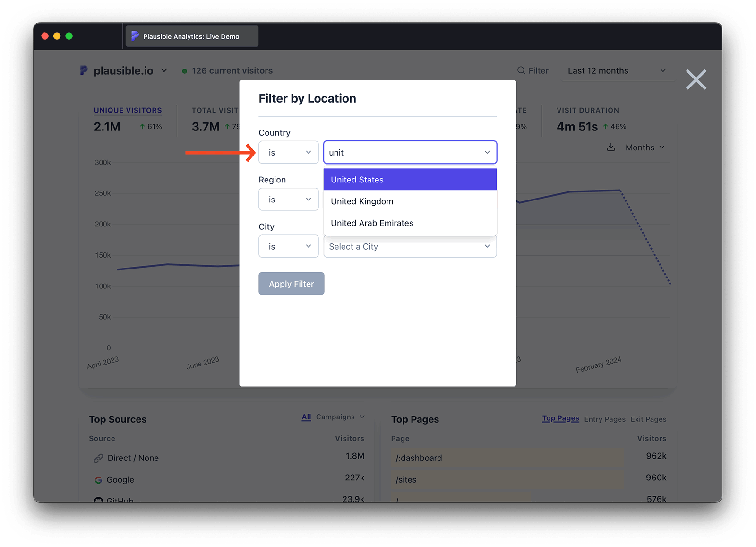Expand the plausible.io site switcher
Image resolution: width=756 pixels, height=547 pixels.
click(164, 70)
